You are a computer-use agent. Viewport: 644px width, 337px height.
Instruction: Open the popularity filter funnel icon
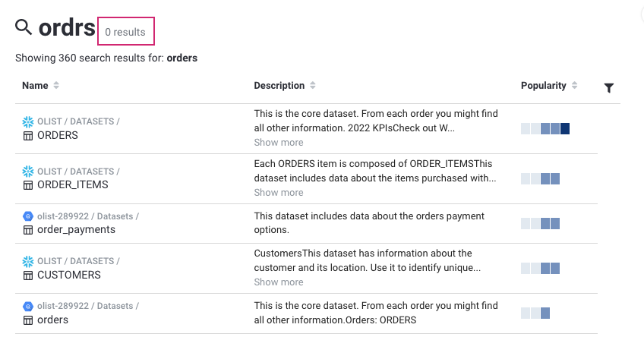(x=609, y=88)
